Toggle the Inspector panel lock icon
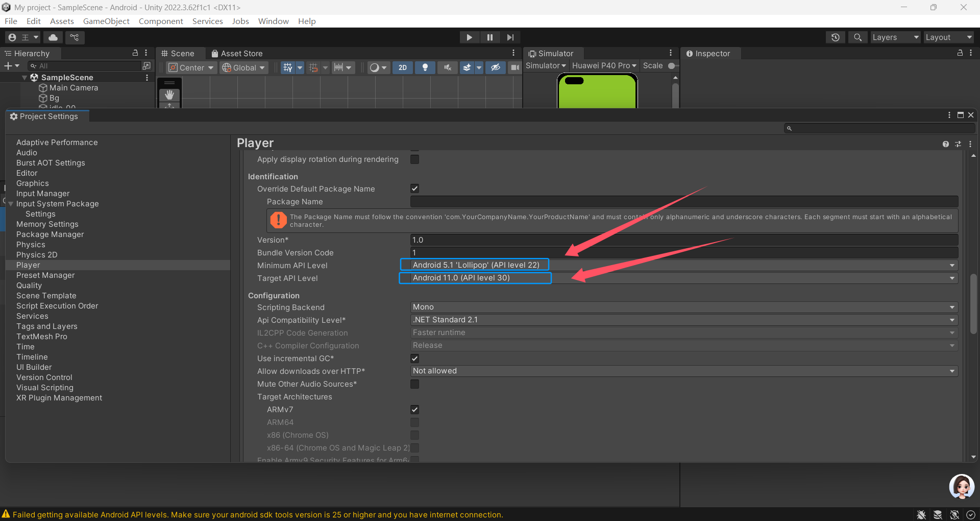The height and width of the screenshot is (521, 980). (x=960, y=53)
